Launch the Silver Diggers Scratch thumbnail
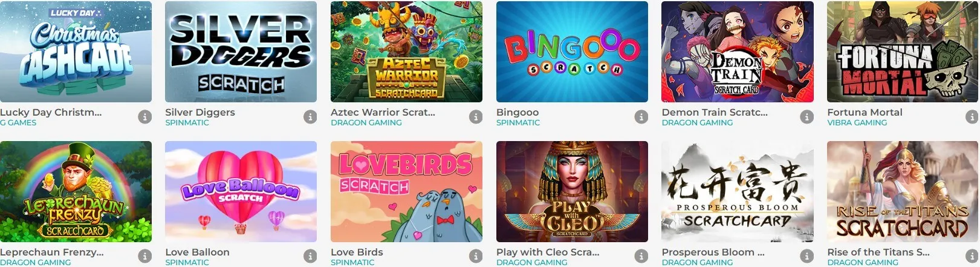Image resolution: width=980 pixels, height=267 pixels. (x=241, y=51)
